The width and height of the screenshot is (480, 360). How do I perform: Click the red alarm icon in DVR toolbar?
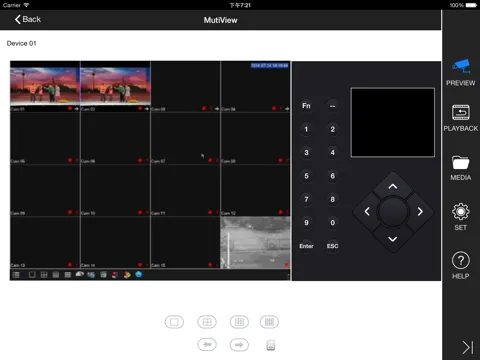click(115, 275)
